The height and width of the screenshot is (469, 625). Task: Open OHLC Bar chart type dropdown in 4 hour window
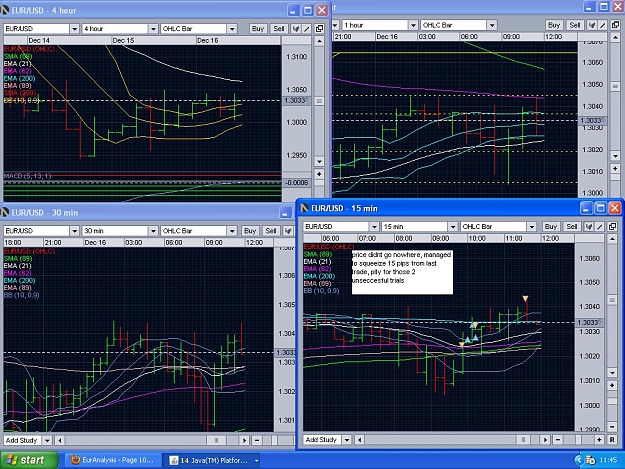(232, 29)
